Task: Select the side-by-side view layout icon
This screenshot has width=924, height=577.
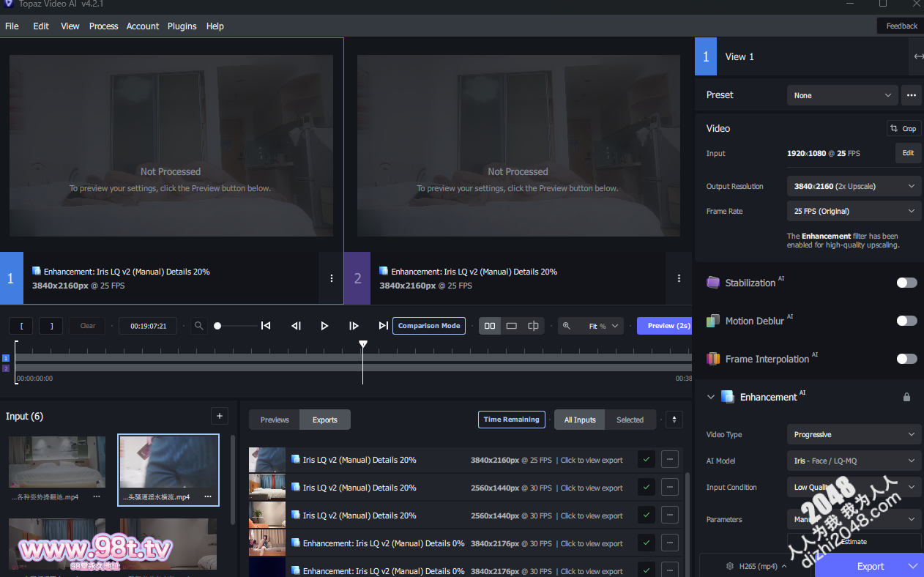Action: 490,326
